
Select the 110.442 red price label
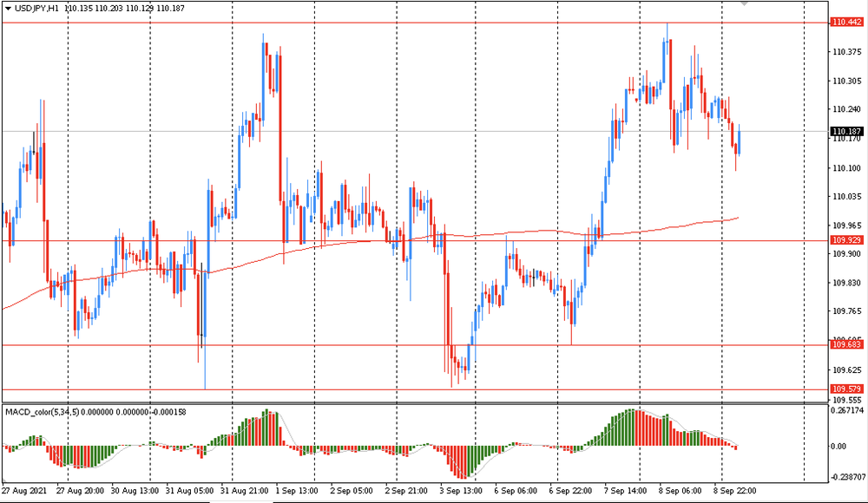point(846,23)
